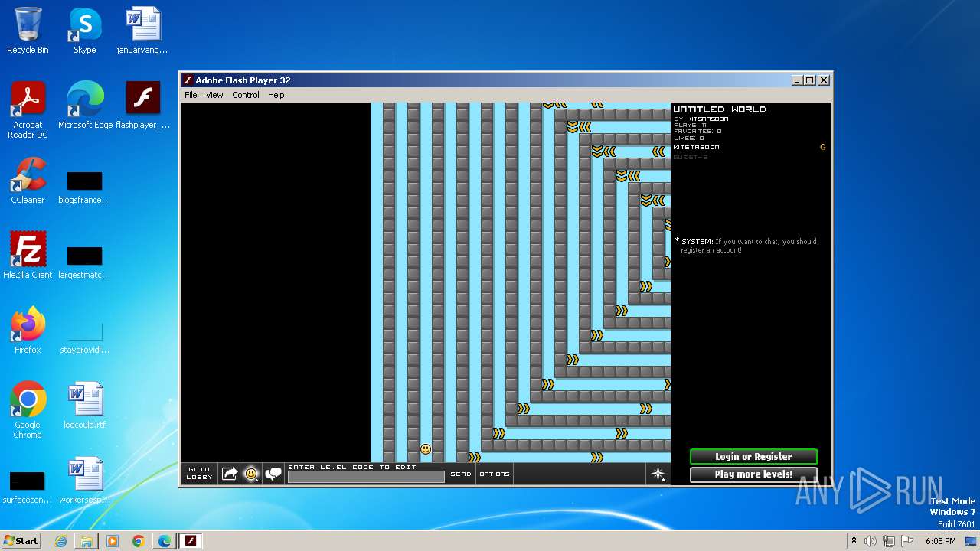Click the star compass icon in game toolbar
The width and height of the screenshot is (980, 551).
point(658,474)
